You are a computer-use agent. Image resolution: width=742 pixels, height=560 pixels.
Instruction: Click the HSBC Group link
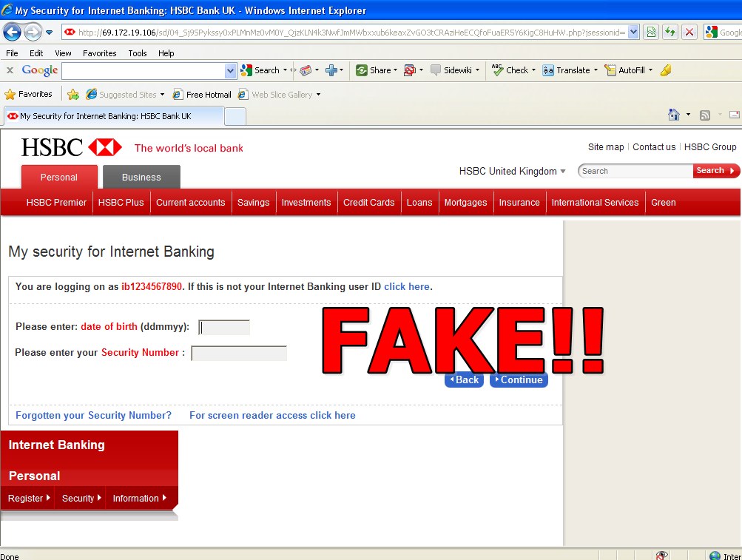710,146
